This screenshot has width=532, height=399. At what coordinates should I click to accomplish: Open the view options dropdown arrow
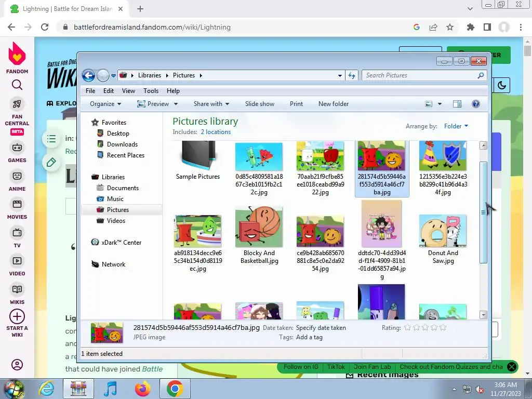coord(440,104)
